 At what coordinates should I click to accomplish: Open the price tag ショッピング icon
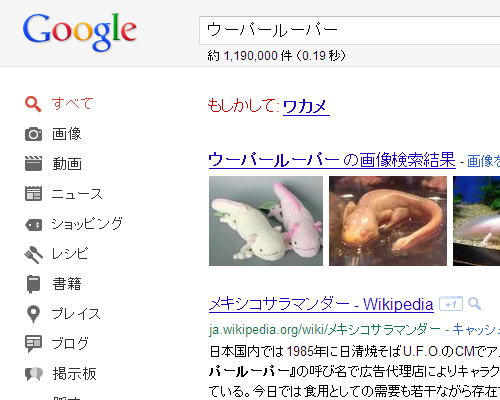(33, 225)
